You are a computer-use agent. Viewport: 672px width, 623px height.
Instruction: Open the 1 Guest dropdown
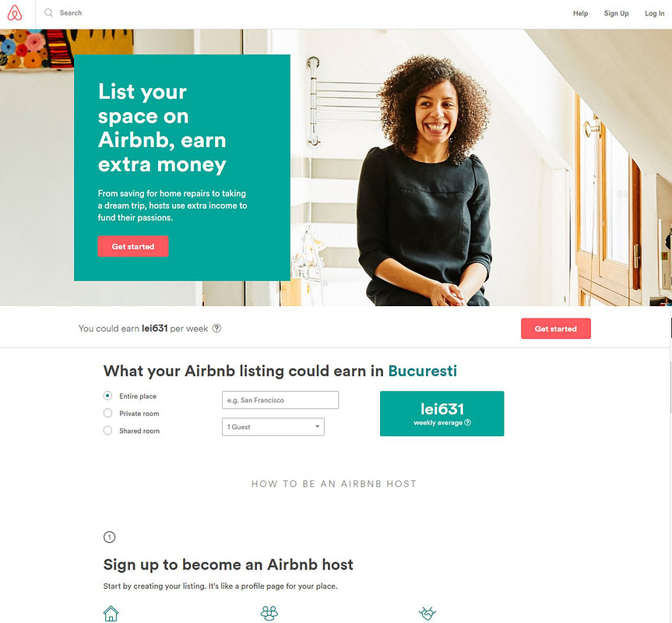coord(273,427)
